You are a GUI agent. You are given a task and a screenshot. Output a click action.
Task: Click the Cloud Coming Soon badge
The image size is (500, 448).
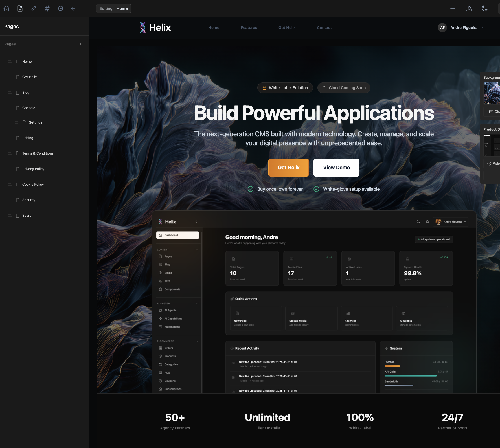click(344, 88)
